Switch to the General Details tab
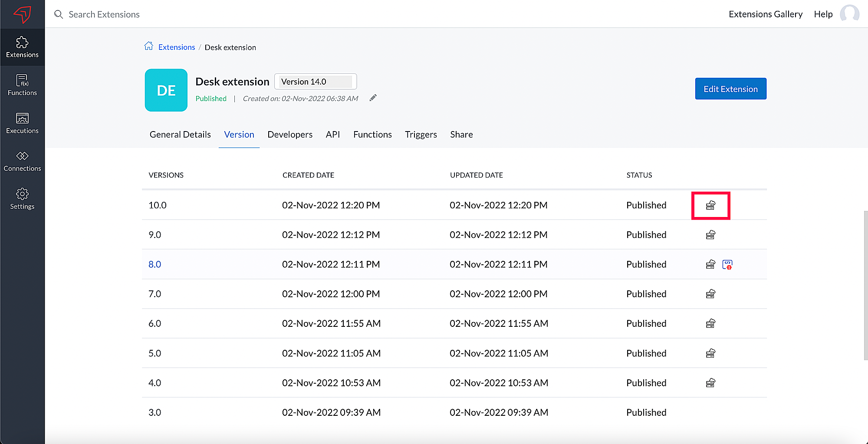The height and width of the screenshot is (444, 868). click(180, 135)
